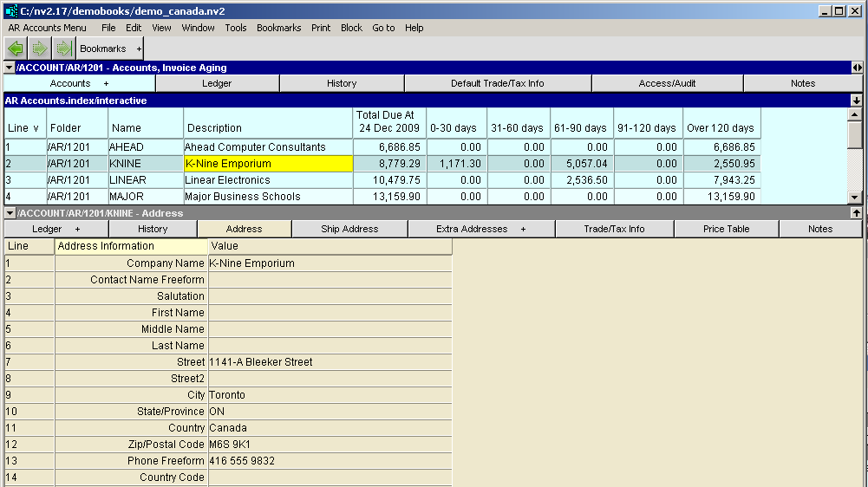Image resolution: width=868 pixels, height=487 pixels.
Task: Click the left-right arrows icon on Accounts title bar
Action: tap(857, 68)
